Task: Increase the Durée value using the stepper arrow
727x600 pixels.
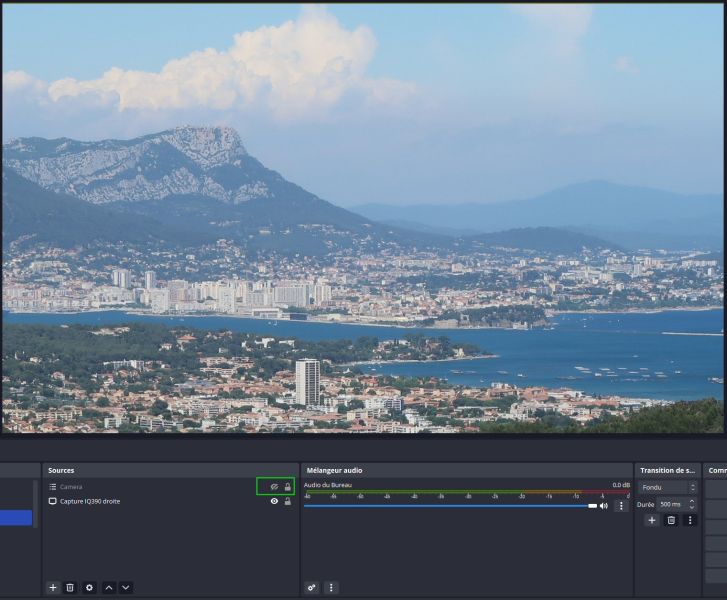Action: pyautogui.click(x=692, y=501)
